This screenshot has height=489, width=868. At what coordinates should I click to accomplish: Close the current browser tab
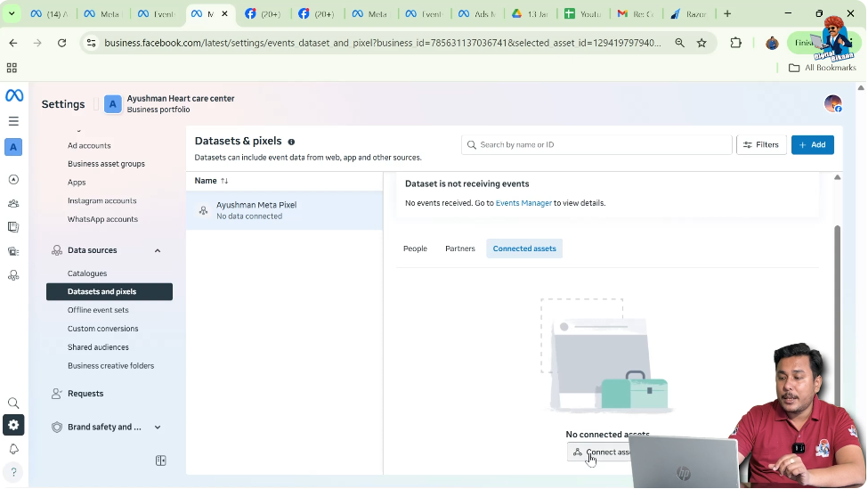(224, 14)
